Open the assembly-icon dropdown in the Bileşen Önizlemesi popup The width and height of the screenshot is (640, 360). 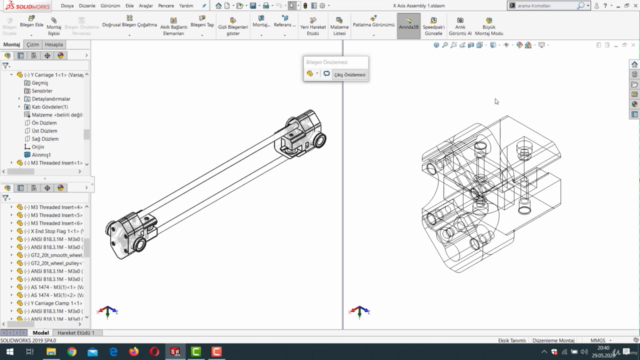point(317,74)
